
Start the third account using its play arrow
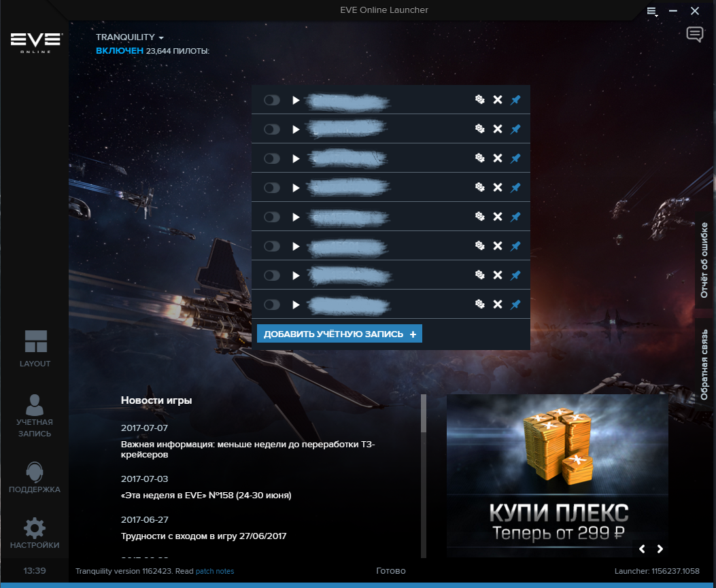pyautogui.click(x=296, y=158)
